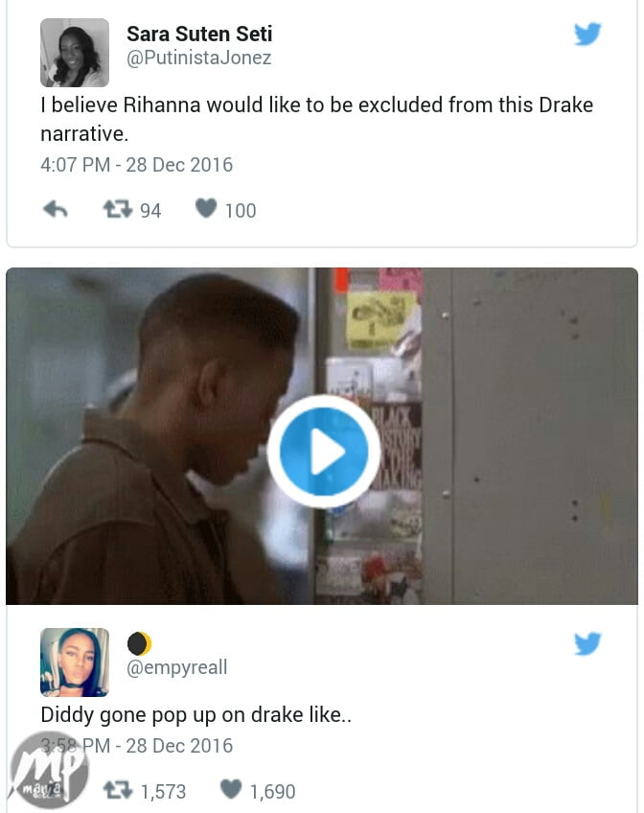Like the Diddy tweet with 1,690 hearts
Viewport: 644px width, 813px height.
231,789
